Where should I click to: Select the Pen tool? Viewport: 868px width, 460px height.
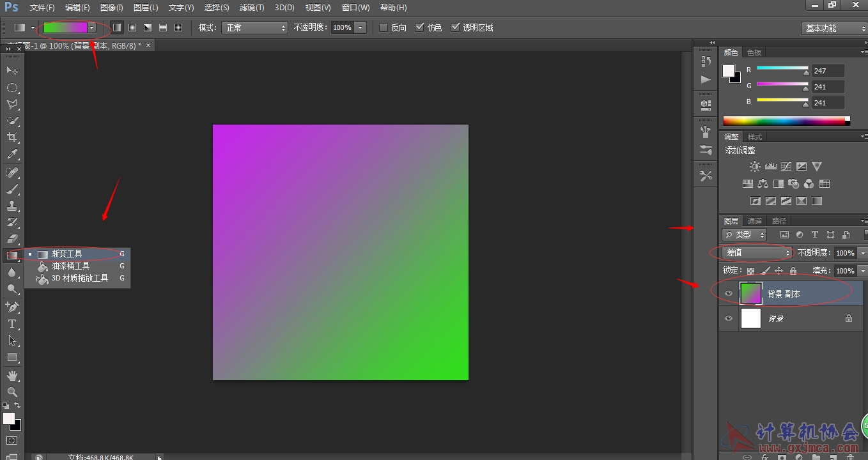(x=12, y=307)
